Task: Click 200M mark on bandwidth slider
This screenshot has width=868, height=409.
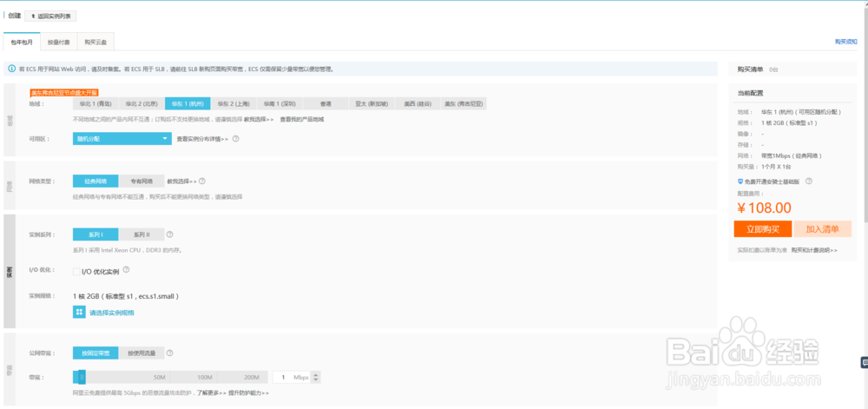Action: 252,378
